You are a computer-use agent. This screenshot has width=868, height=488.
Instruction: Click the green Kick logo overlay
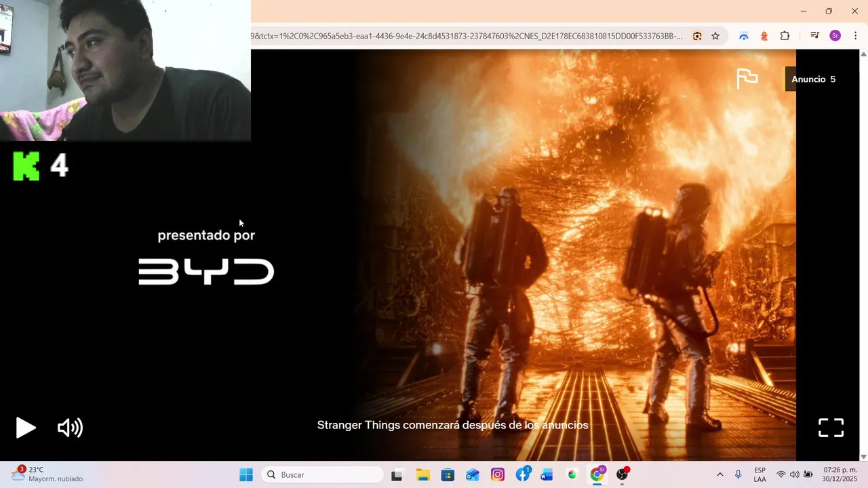click(x=26, y=166)
